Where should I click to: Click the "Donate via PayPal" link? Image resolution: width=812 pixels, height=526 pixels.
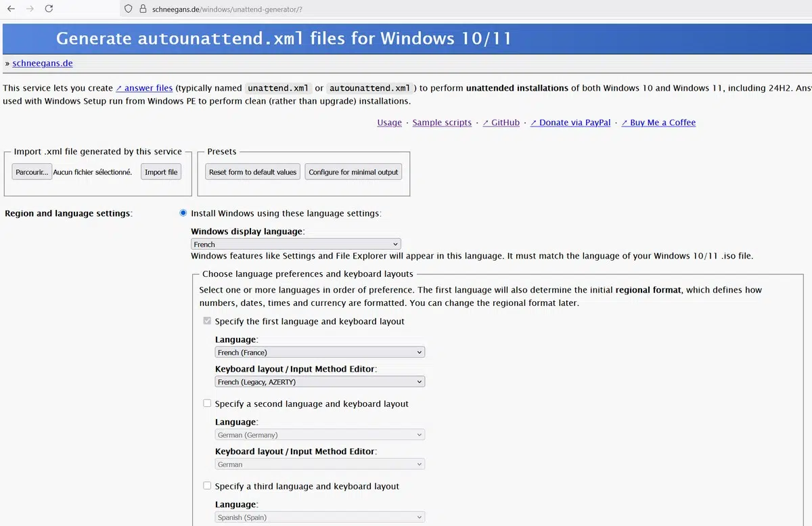tap(572, 123)
